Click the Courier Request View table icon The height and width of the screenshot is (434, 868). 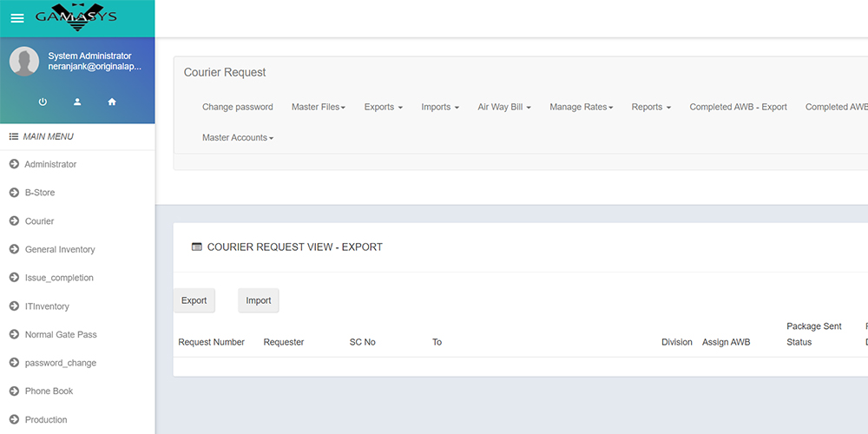point(197,247)
